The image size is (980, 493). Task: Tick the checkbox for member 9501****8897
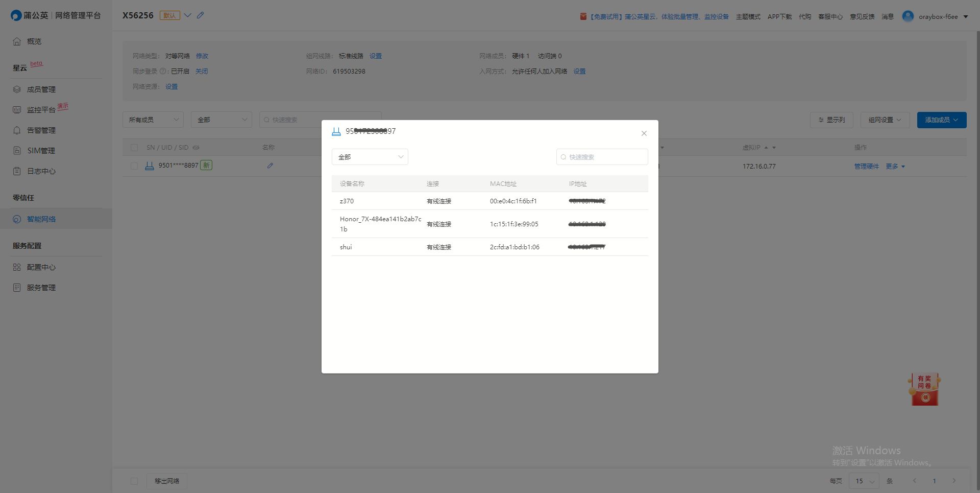click(x=134, y=166)
